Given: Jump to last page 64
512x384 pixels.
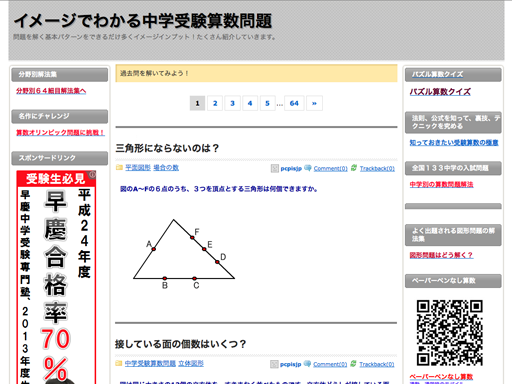Looking at the screenshot, I should (x=294, y=103).
